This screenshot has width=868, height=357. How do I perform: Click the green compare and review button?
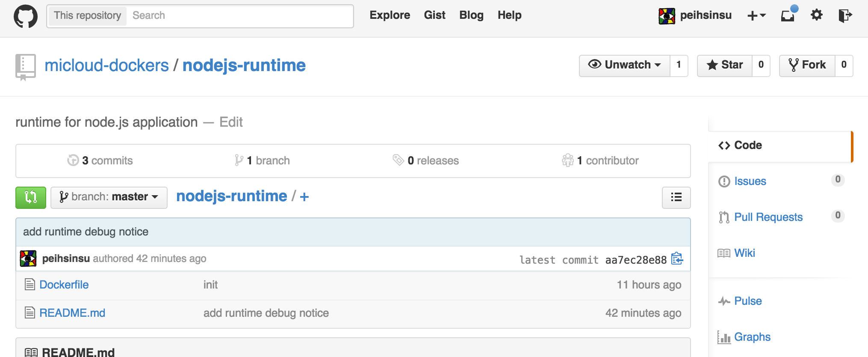tap(31, 197)
